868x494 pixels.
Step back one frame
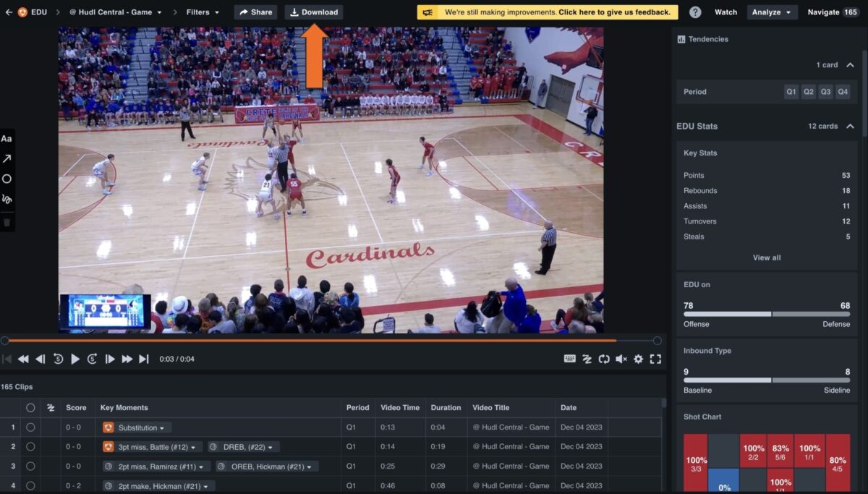pos(41,359)
